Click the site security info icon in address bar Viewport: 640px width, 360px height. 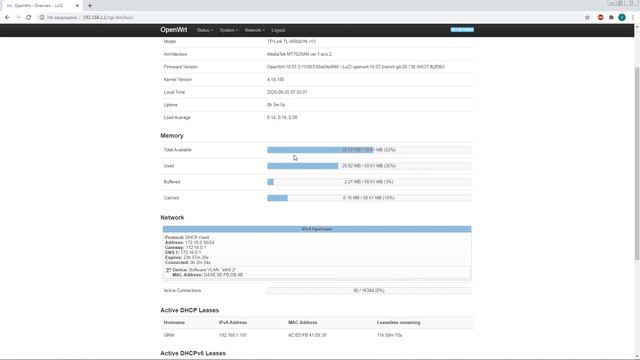pyautogui.click(x=42, y=18)
